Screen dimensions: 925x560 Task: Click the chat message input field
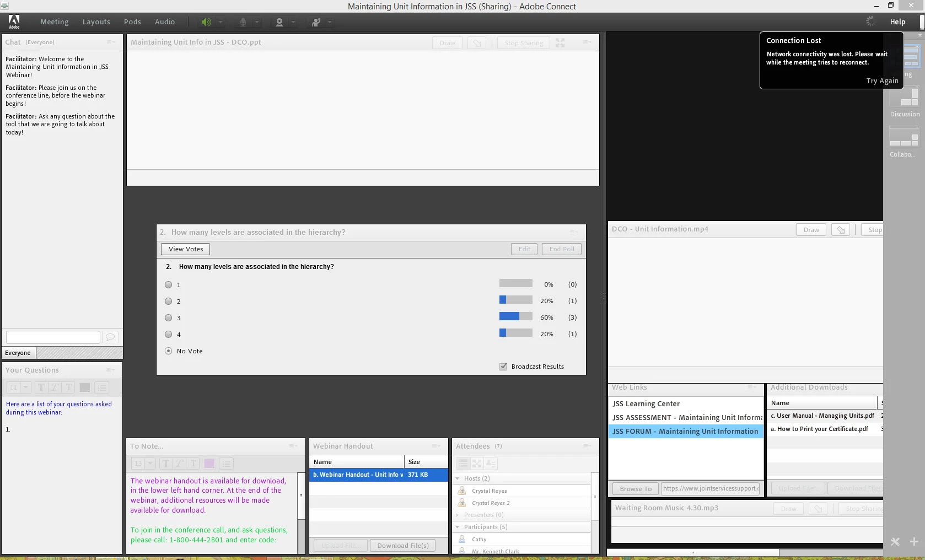pos(53,337)
